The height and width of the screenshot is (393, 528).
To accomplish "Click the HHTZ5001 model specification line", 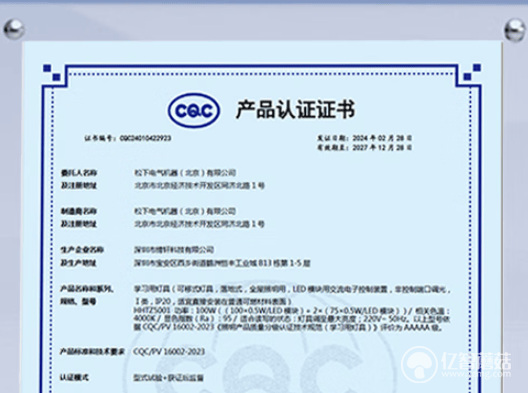I will pyautogui.click(x=292, y=311).
